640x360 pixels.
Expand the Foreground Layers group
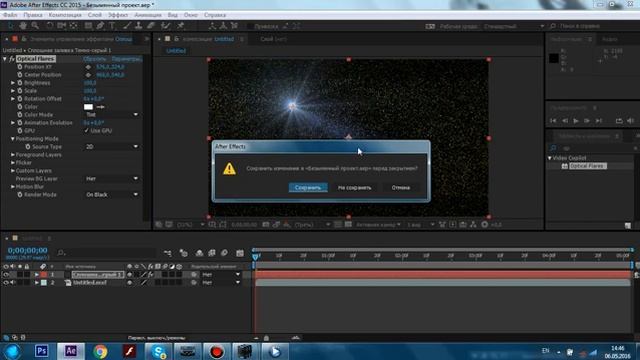[x=13, y=155]
